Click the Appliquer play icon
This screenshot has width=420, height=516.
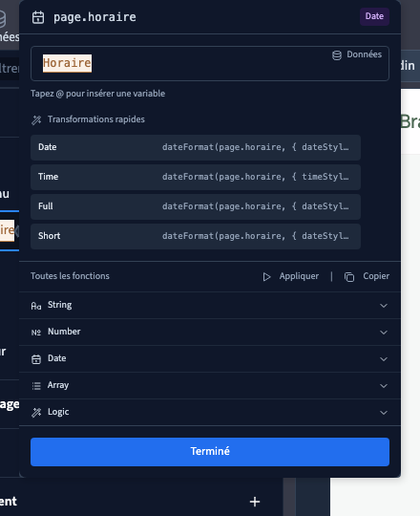click(x=266, y=277)
